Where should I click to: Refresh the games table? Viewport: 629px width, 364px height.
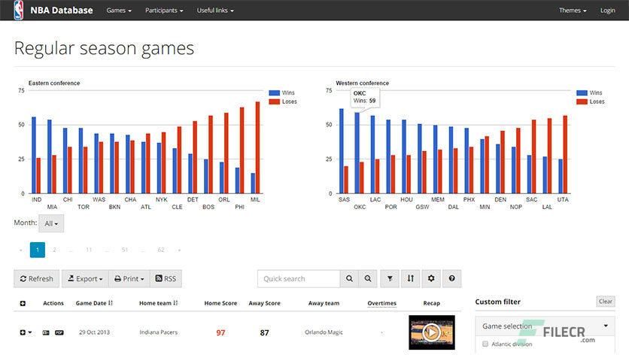point(37,278)
